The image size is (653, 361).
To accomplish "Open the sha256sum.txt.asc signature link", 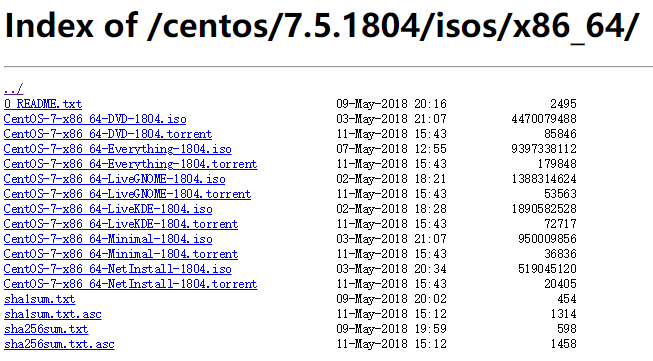I will pyautogui.click(x=59, y=344).
